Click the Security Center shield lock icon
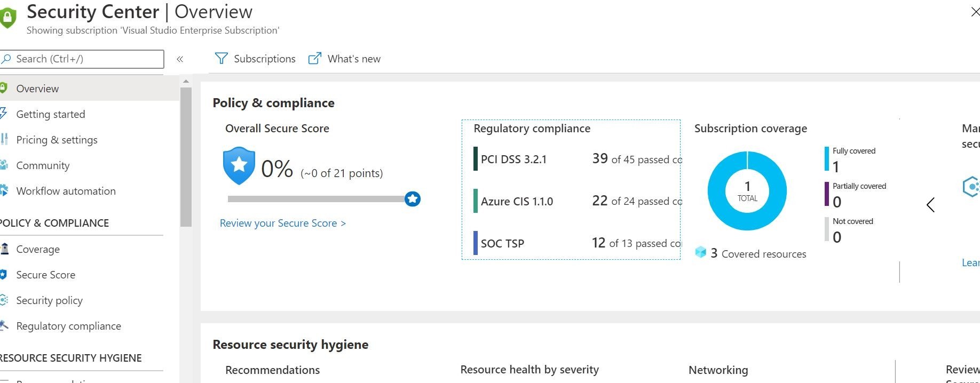This screenshot has width=980, height=383. click(x=7, y=18)
